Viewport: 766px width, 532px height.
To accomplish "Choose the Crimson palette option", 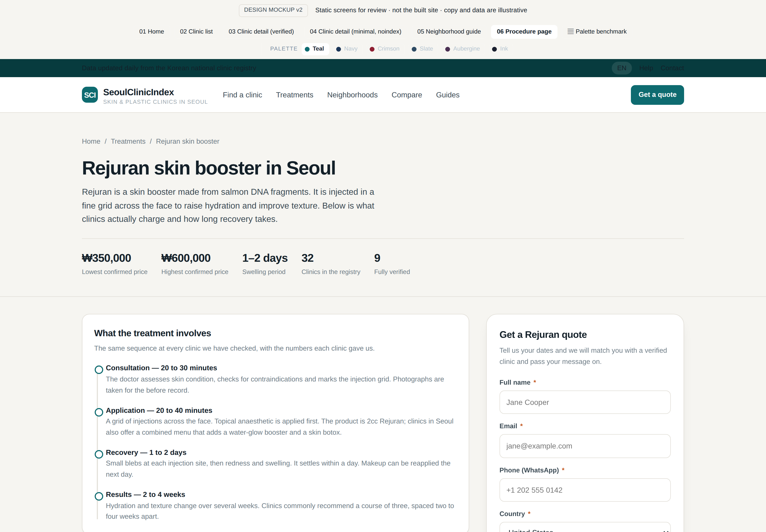I will coord(384,49).
